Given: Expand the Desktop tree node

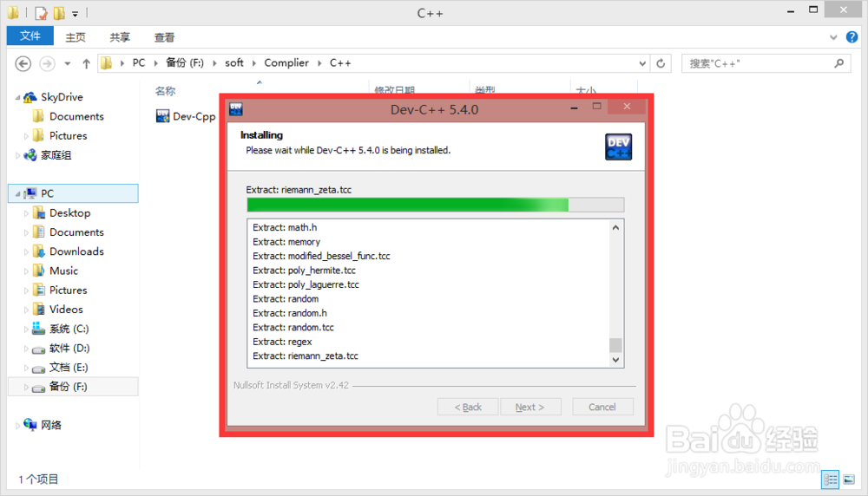Looking at the screenshot, I should (x=26, y=213).
